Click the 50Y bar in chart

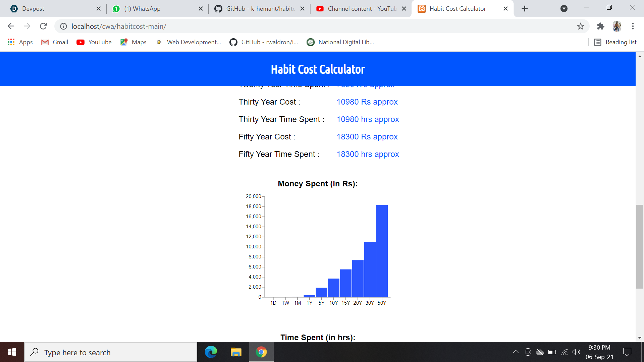382,251
